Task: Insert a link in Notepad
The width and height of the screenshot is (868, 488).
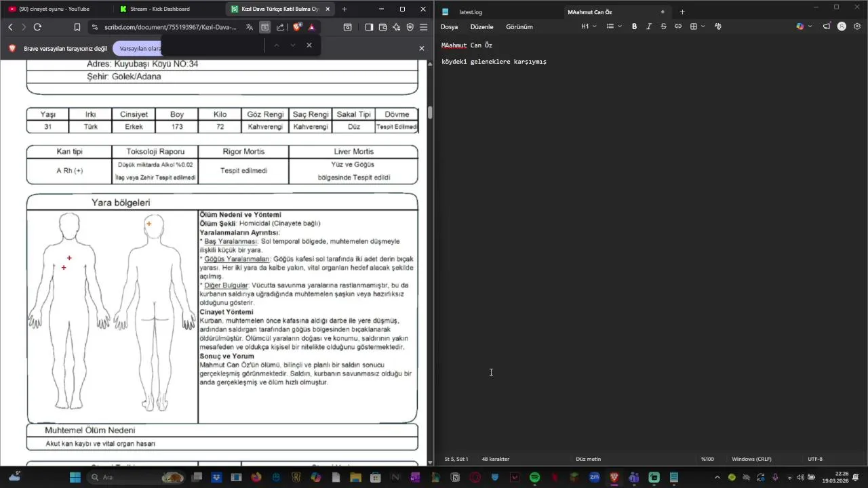Action: pos(677,26)
